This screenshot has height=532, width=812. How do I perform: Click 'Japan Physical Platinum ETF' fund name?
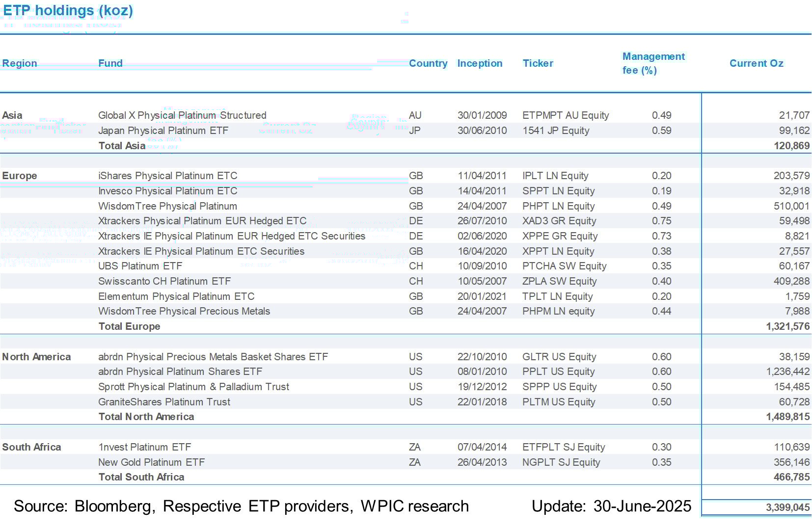click(x=163, y=131)
